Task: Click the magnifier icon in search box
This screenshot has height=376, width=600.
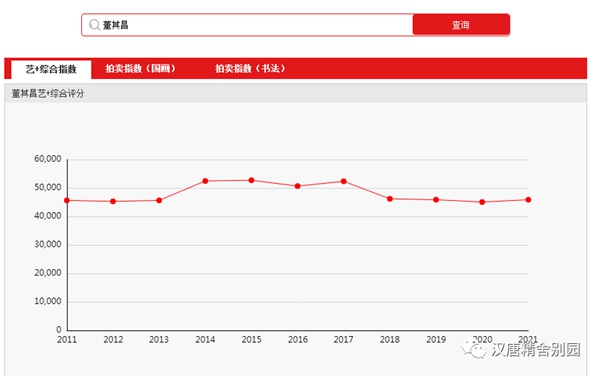Action: pyautogui.click(x=94, y=25)
